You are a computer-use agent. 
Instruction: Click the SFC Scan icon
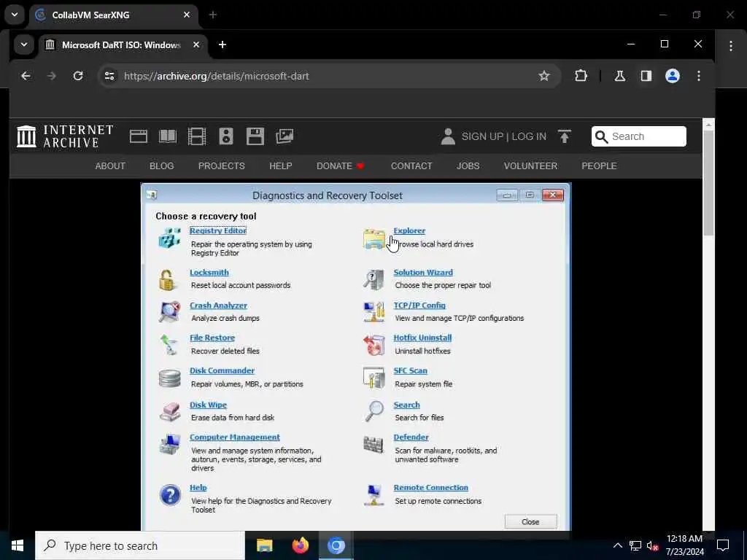tap(374, 378)
